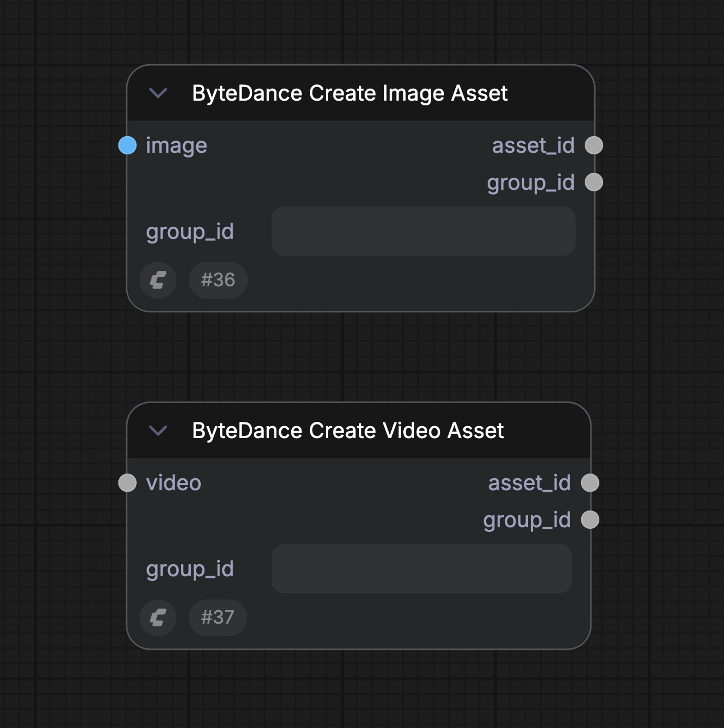Viewport: 724px width, 728px height.
Task: Click the video label on node #37
Action: coord(174,483)
